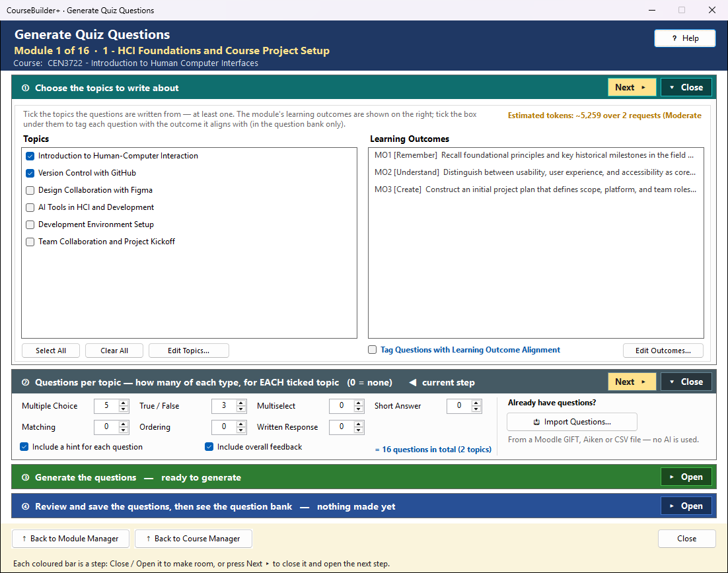Viewport: 728px width, 573px height.
Task: Decrease Matching count
Action: [x=124, y=430]
